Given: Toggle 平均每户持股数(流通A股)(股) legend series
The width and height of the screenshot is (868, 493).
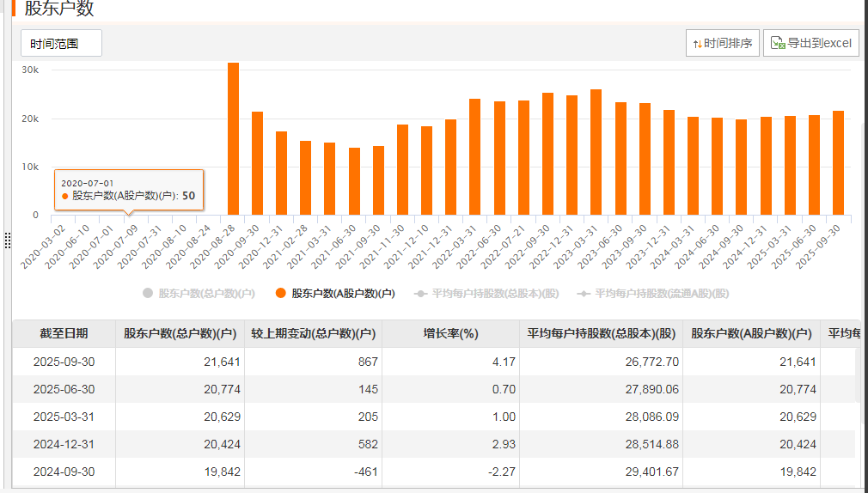Looking at the screenshot, I should 653,293.
